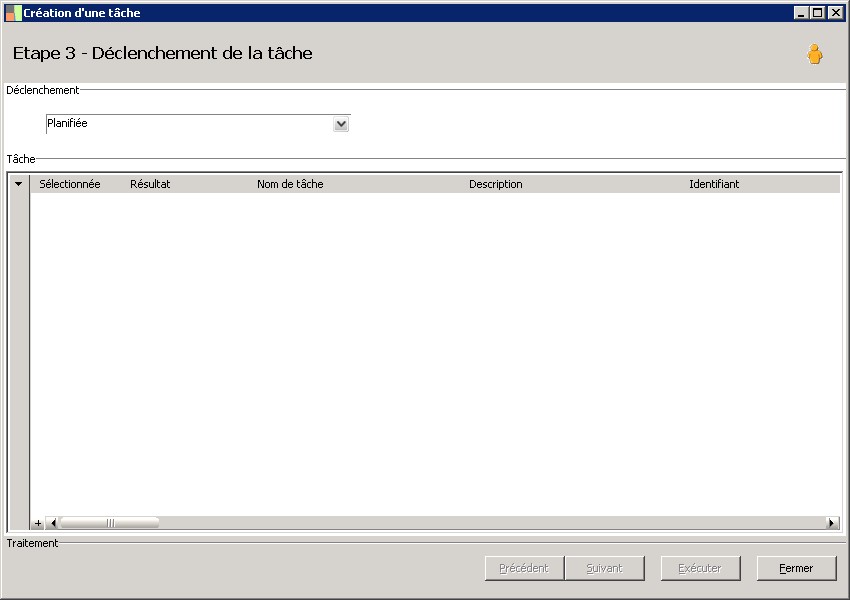Click the Fermer button

pos(796,568)
